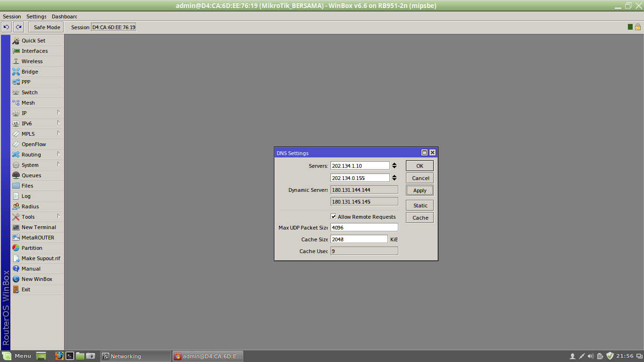Open the Wireless section
644x362 pixels.
(37, 61)
